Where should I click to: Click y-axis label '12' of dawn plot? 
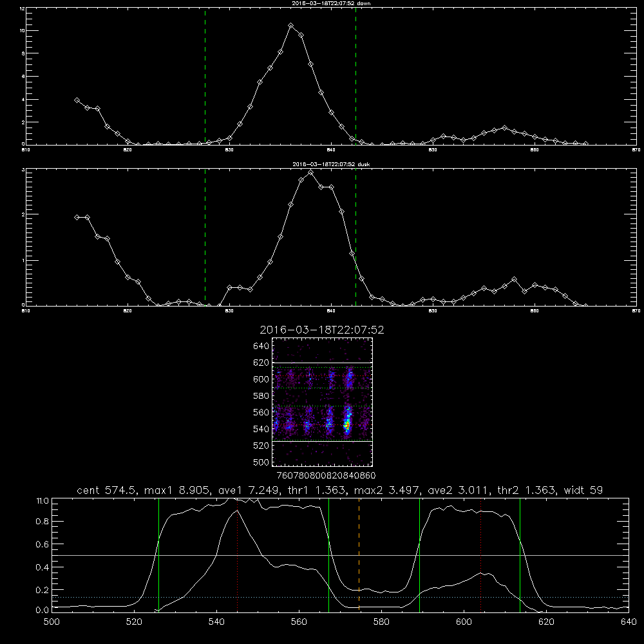click(x=22, y=8)
